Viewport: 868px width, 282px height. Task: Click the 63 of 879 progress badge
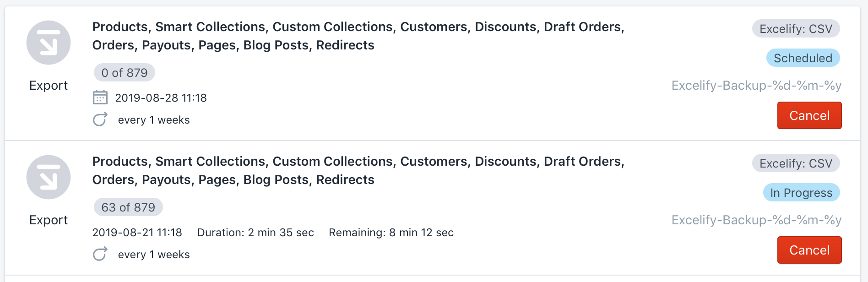click(128, 207)
